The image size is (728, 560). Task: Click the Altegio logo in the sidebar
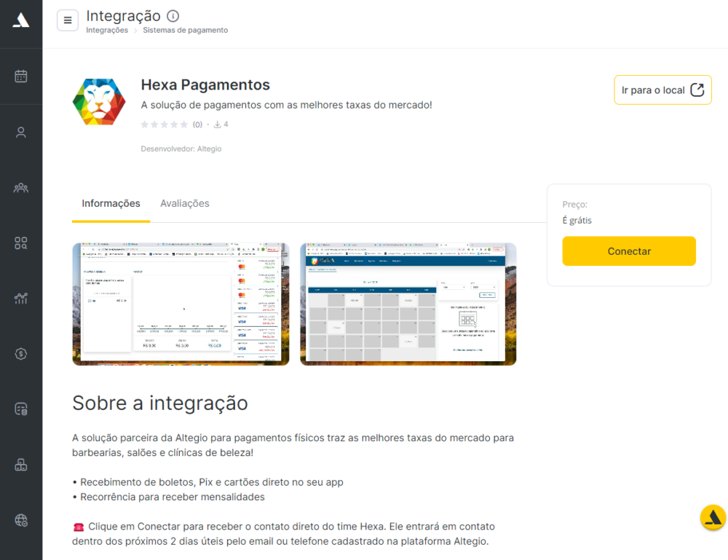21,20
